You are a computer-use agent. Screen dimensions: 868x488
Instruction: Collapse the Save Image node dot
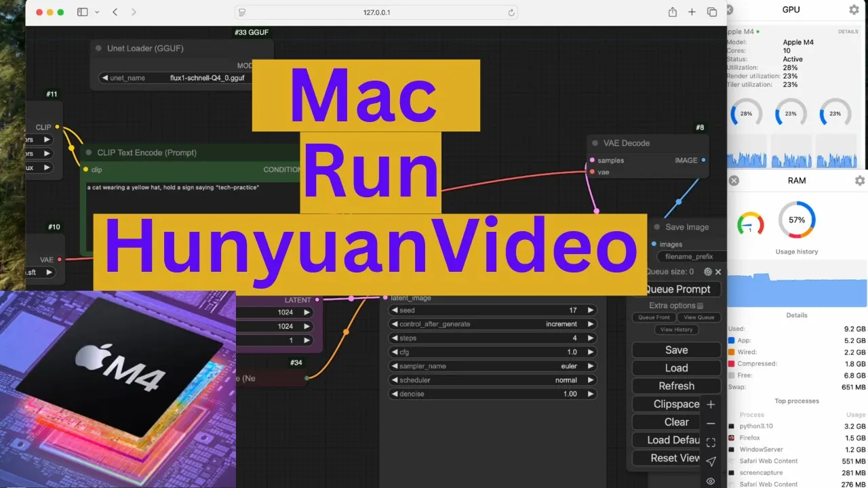tap(657, 228)
